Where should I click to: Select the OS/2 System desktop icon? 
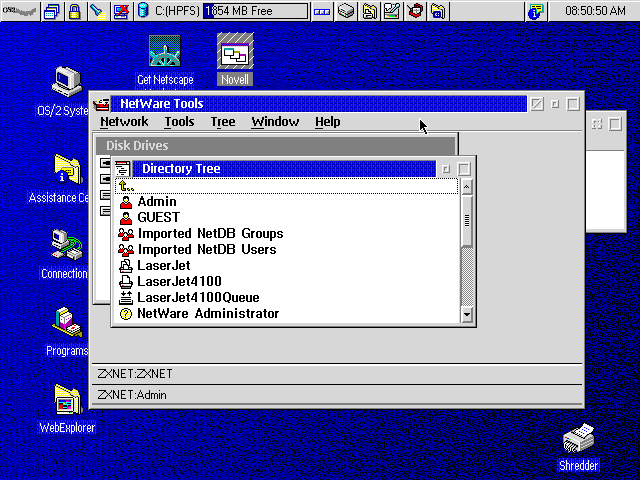coord(67,82)
